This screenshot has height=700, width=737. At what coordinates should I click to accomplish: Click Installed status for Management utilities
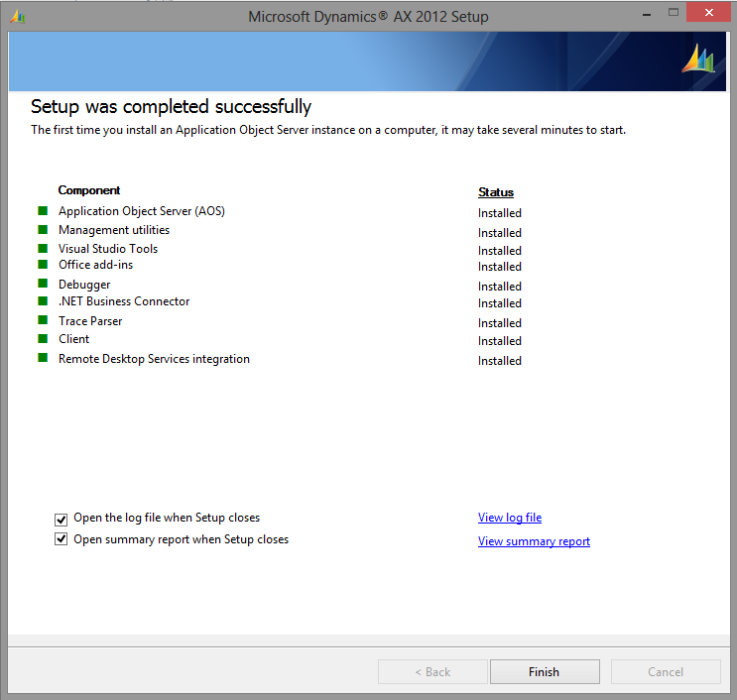tap(500, 233)
